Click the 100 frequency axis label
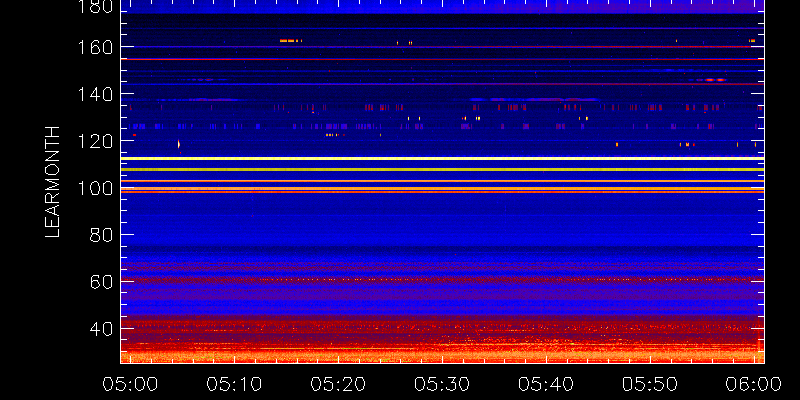 pyautogui.click(x=95, y=188)
